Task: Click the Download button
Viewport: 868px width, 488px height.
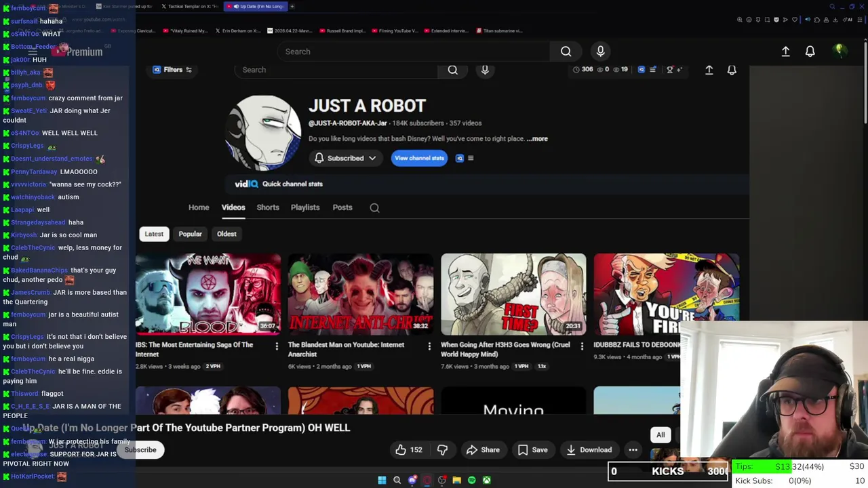Action: [589, 450]
